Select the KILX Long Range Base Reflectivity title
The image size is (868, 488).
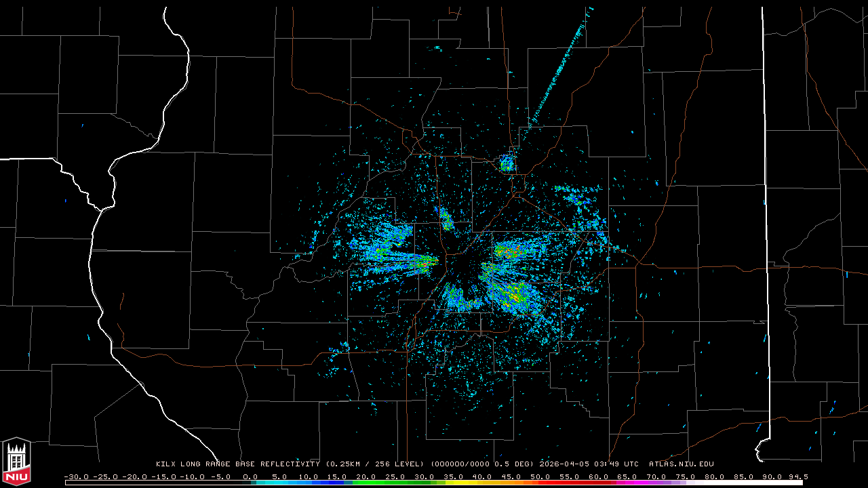237,464
